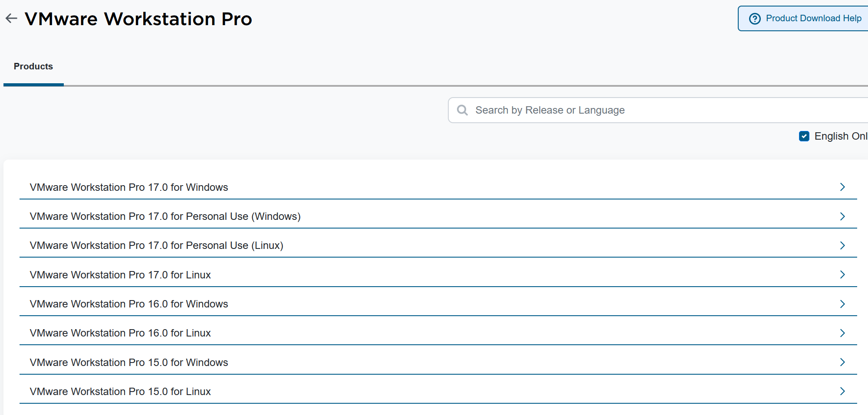Expand Workstation Pro 16.0 for Windows chevron
The image size is (868, 415).
pos(842,304)
